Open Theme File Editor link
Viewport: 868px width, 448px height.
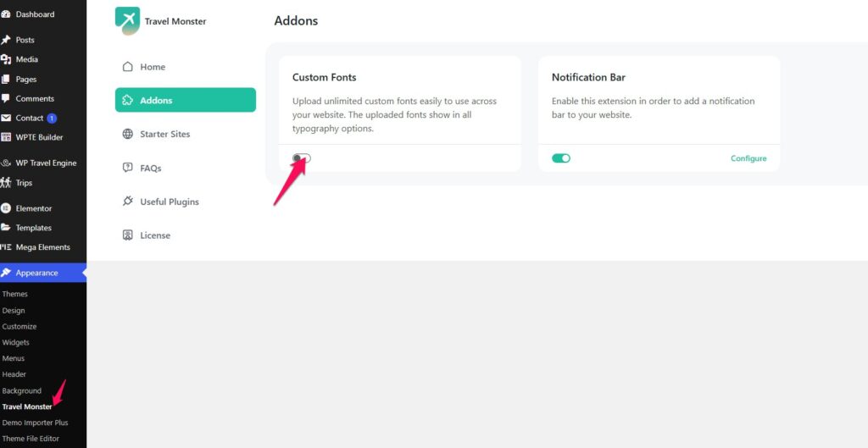31,439
